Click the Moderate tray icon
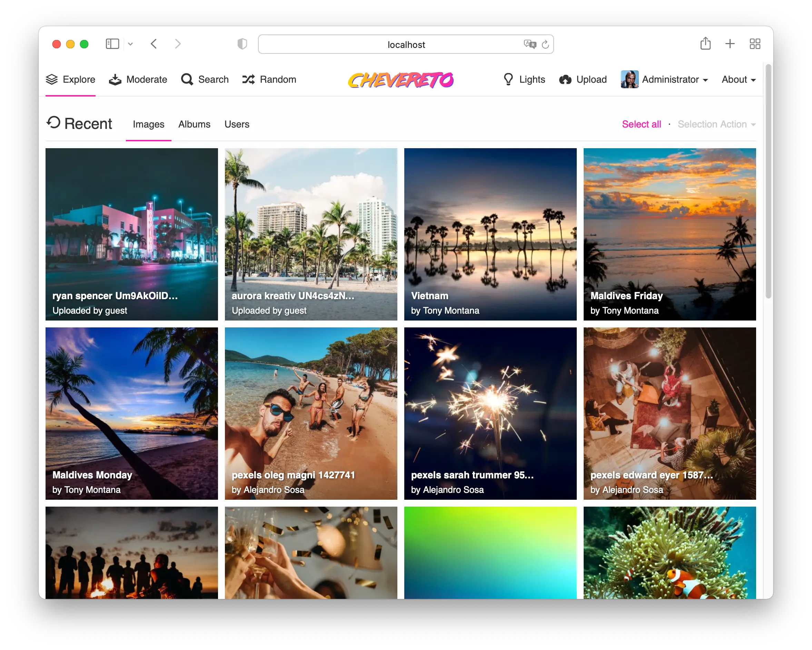 (115, 79)
